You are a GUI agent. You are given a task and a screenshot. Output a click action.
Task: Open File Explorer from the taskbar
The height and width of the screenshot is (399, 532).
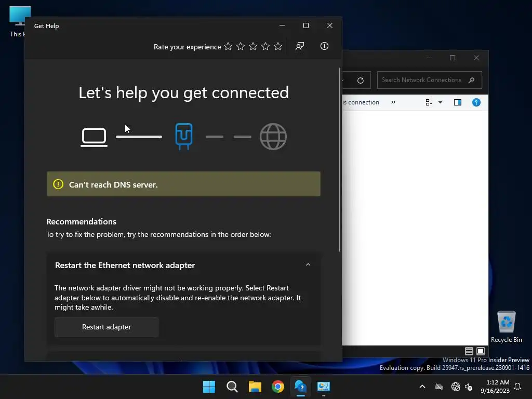pyautogui.click(x=255, y=387)
